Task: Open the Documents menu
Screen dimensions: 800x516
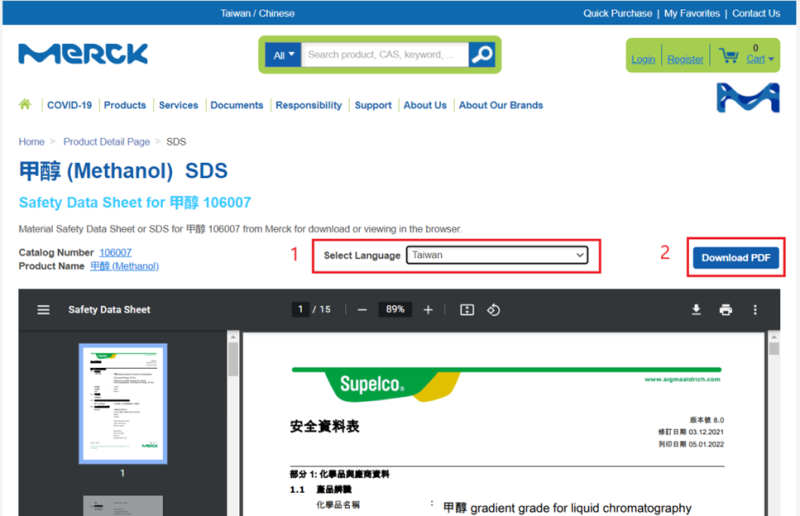Action: 237,105
